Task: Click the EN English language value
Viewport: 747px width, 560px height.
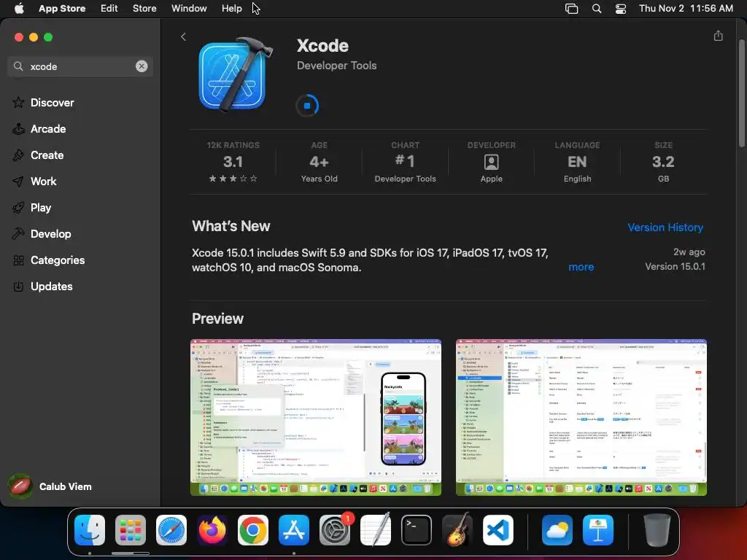Action: click(577, 162)
